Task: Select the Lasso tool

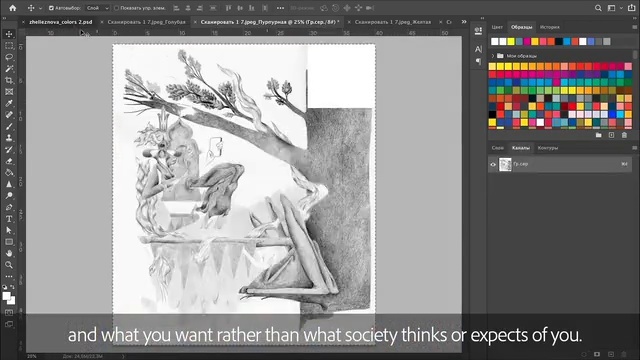Action: pyautogui.click(x=9, y=57)
